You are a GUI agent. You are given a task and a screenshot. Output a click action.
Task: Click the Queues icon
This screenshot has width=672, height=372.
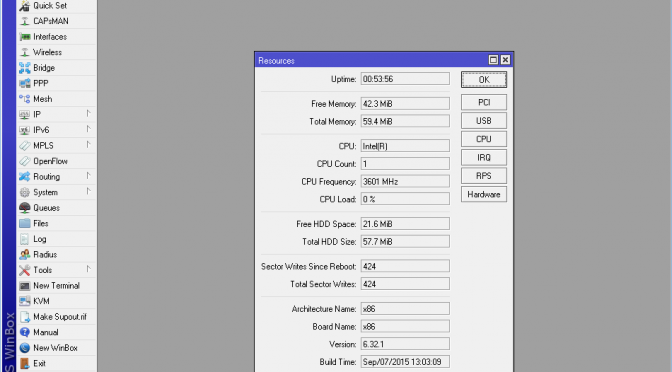pos(25,208)
